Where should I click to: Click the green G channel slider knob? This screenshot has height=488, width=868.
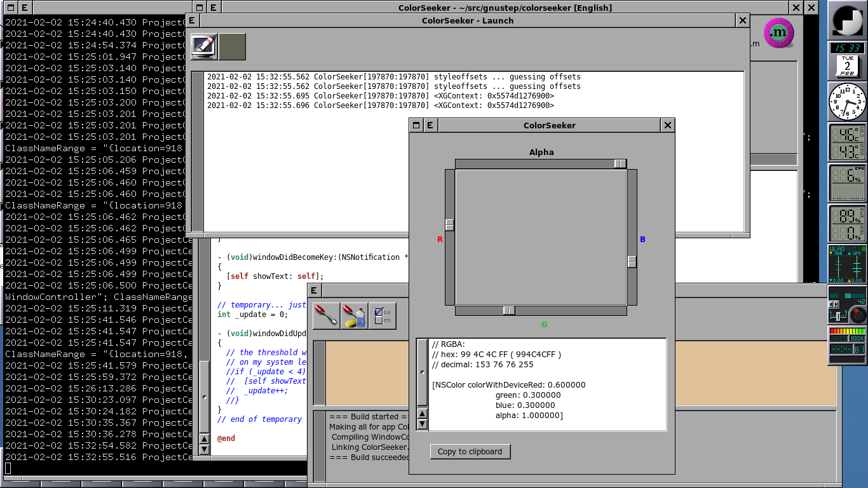coord(509,311)
